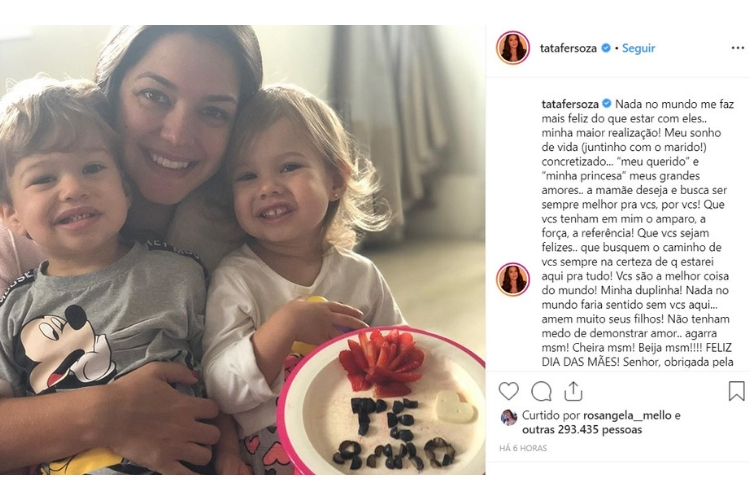This screenshot has width=750, height=500.
Task: Click the verified badge beside header username
Action: pyautogui.click(x=606, y=48)
